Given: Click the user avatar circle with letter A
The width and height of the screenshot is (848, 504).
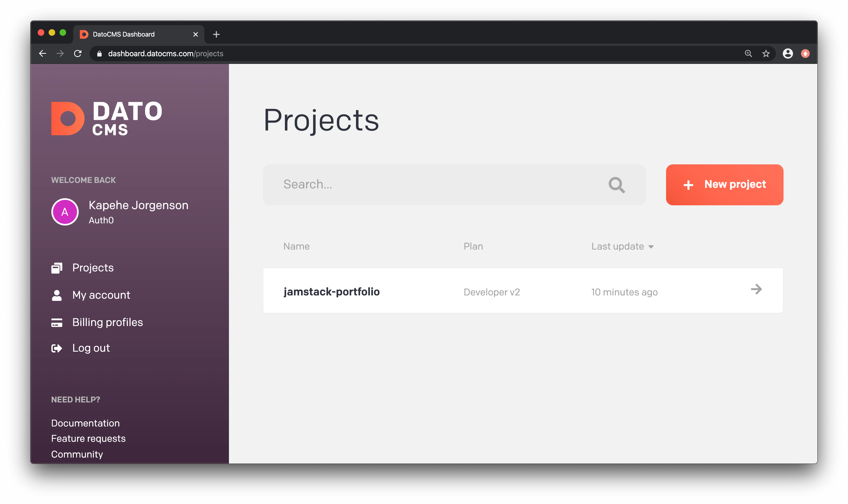Looking at the screenshot, I should (x=65, y=212).
